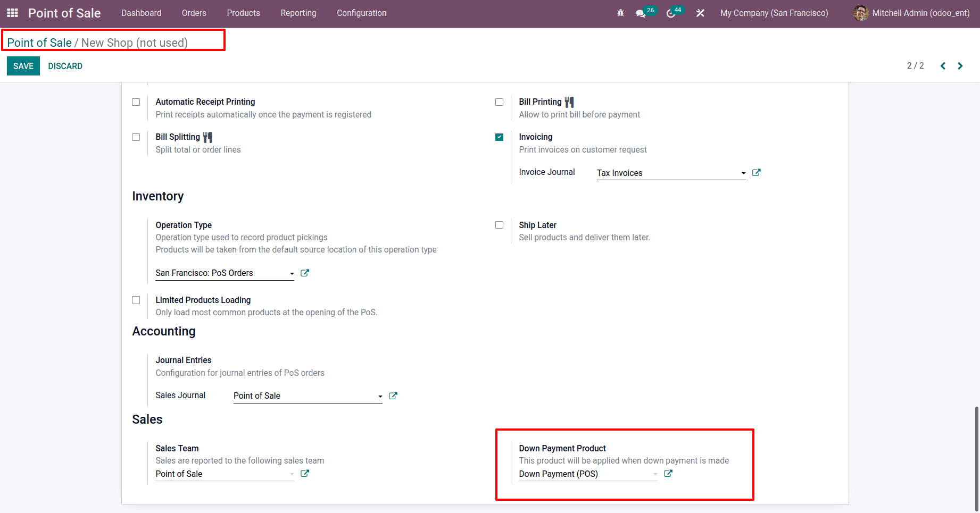Click the Journal Entries label

pos(183,360)
